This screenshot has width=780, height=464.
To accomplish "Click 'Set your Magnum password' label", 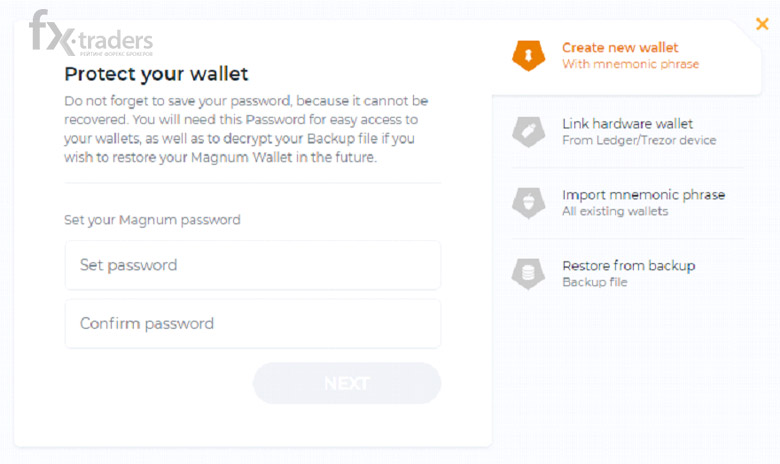I will tap(152, 220).
